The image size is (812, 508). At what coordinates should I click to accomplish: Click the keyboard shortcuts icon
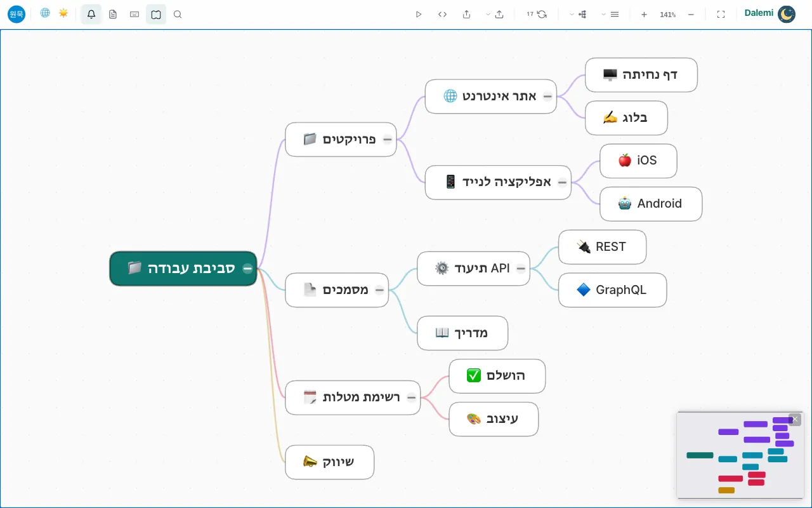(x=134, y=14)
